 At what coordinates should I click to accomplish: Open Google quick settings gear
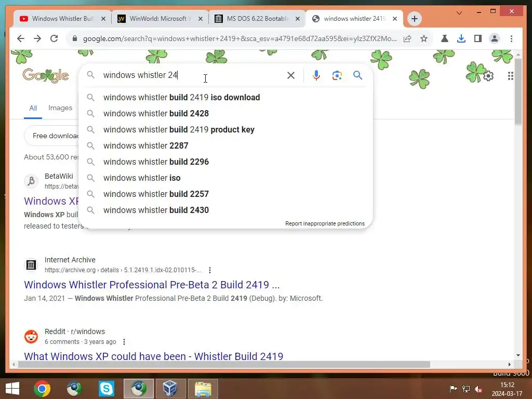[488, 76]
